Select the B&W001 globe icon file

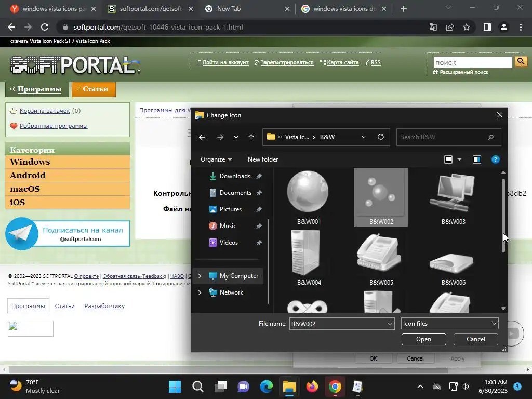(x=308, y=197)
